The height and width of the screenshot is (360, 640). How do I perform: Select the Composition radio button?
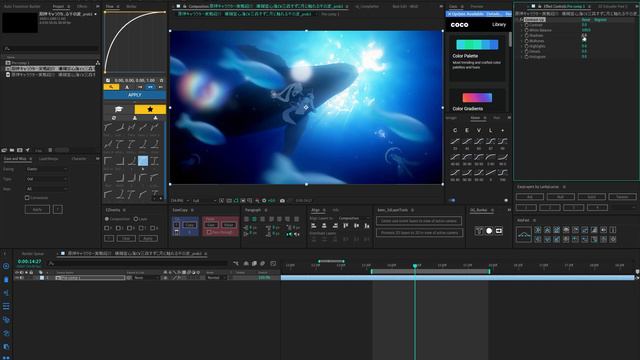(107, 219)
